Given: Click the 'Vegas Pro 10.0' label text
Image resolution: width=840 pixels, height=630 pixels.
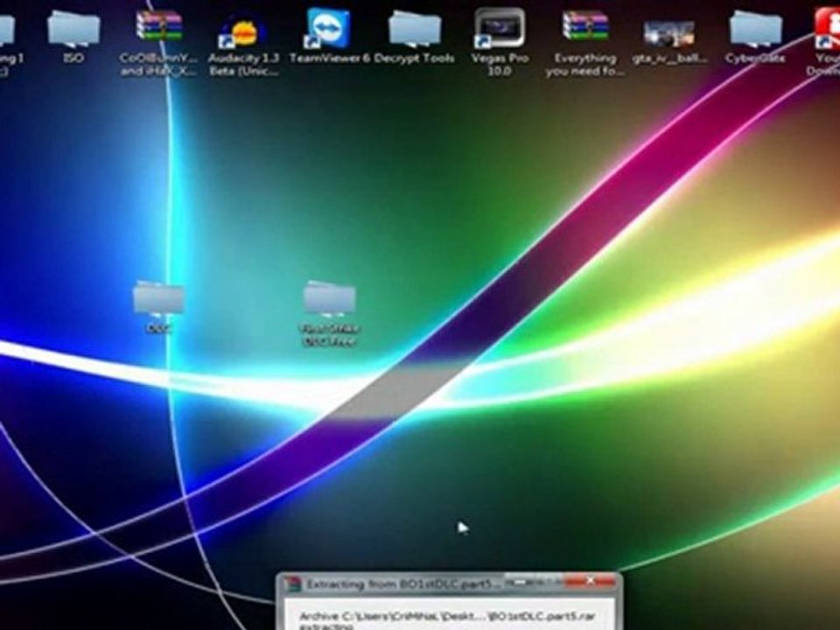Looking at the screenshot, I should tap(500, 64).
